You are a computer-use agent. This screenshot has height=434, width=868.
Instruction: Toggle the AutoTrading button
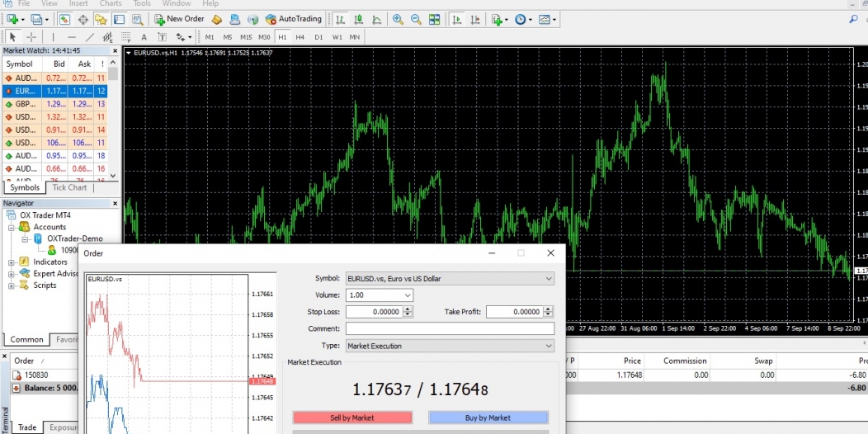pyautogui.click(x=294, y=19)
